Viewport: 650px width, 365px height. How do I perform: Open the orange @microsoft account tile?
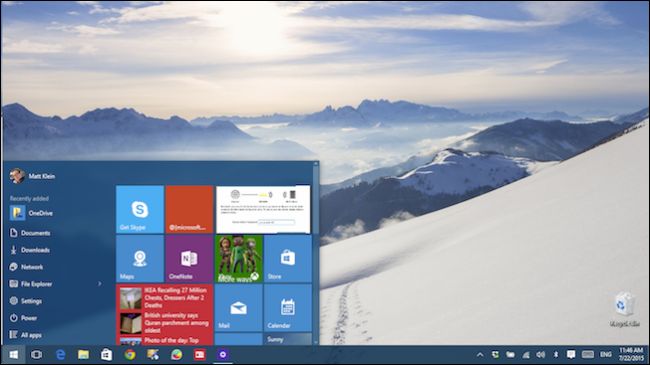click(189, 209)
